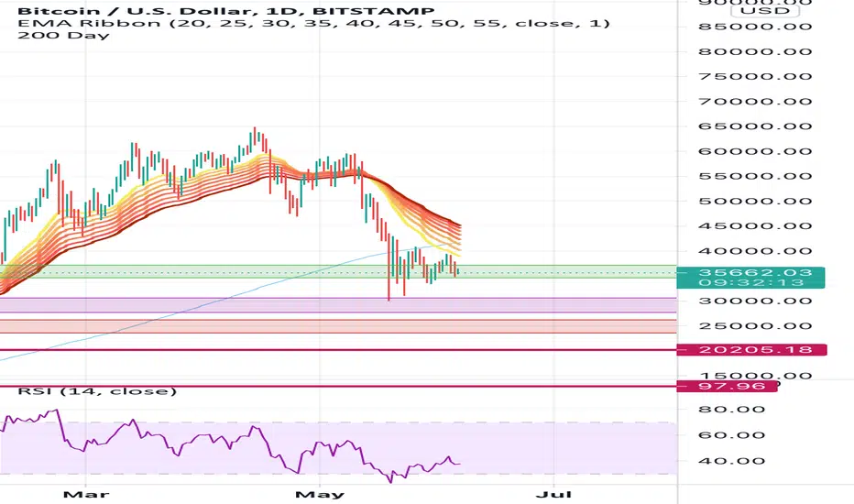Click the 40.00 RSI axis label
854x504 pixels.
[731, 461]
